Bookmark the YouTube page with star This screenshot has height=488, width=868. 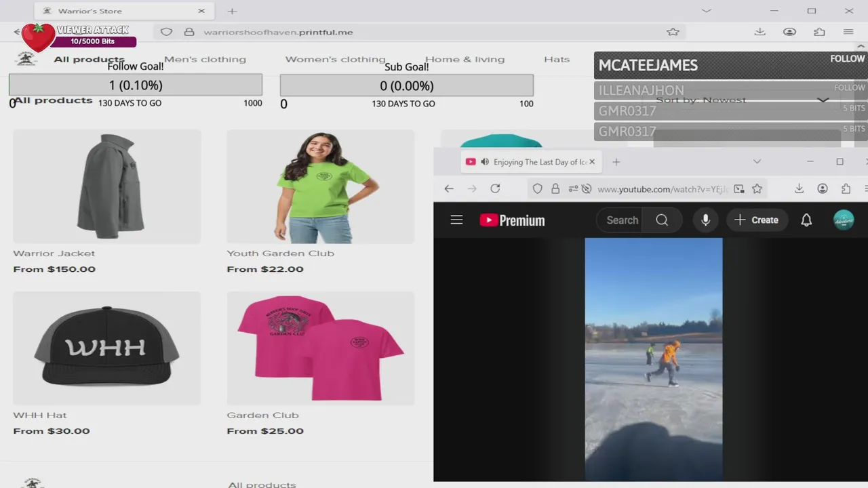[x=757, y=189]
